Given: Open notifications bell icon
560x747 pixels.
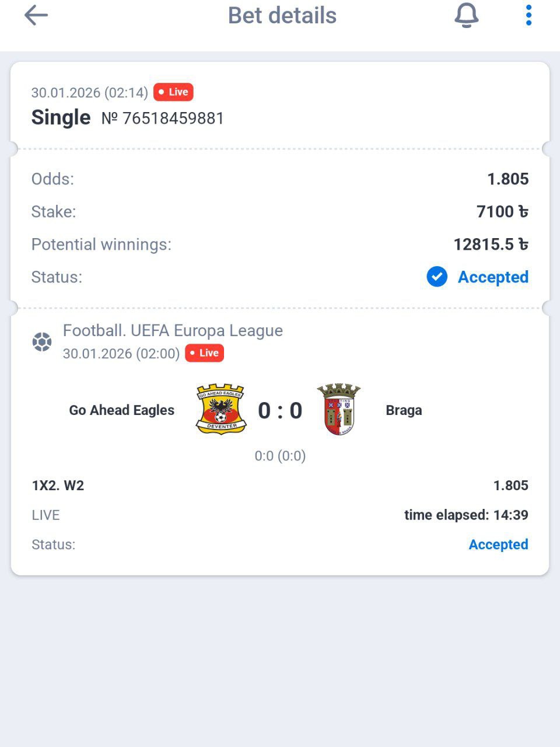Looking at the screenshot, I should [466, 16].
